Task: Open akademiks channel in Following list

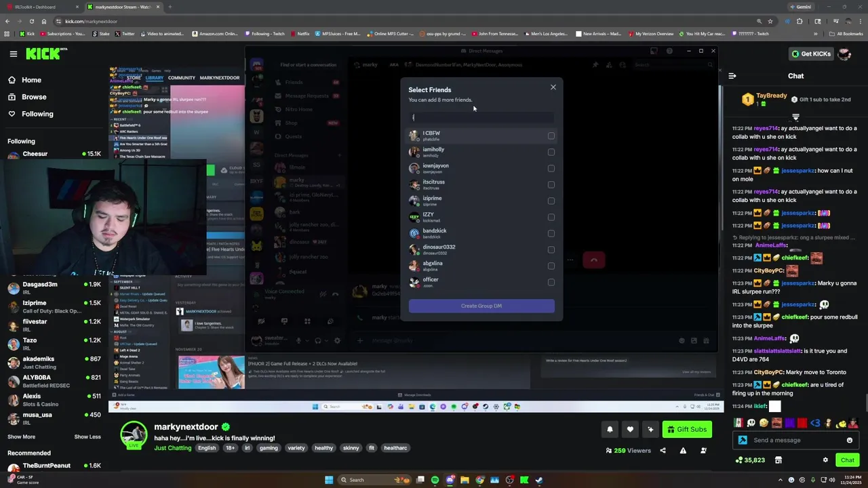Action: click(54, 363)
